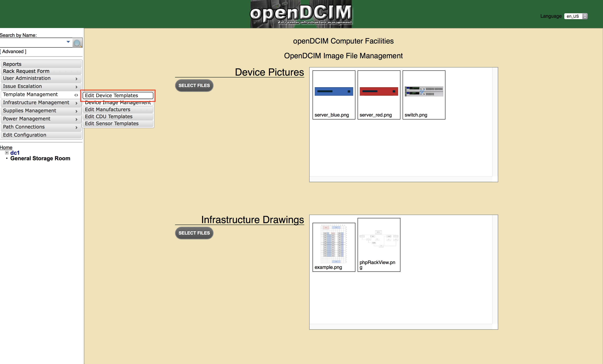This screenshot has height=364, width=603.
Task: Select the example.png drawing thumbnail
Action: coord(334,247)
